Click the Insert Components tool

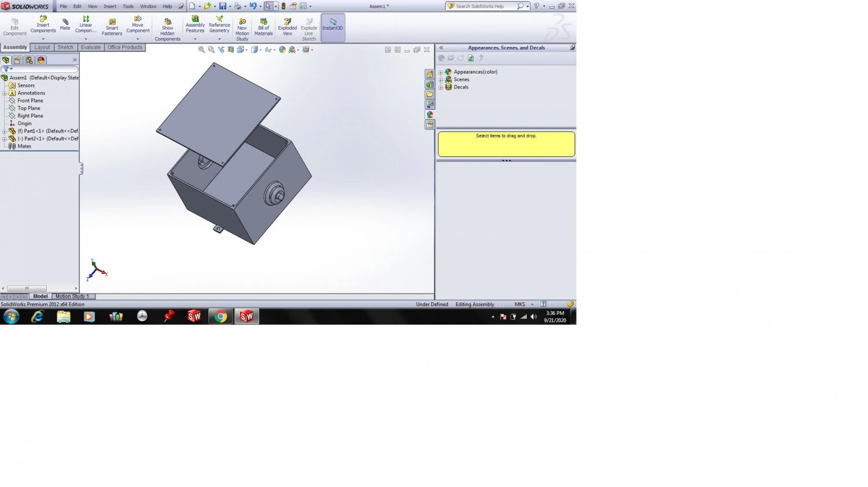click(43, 25)
